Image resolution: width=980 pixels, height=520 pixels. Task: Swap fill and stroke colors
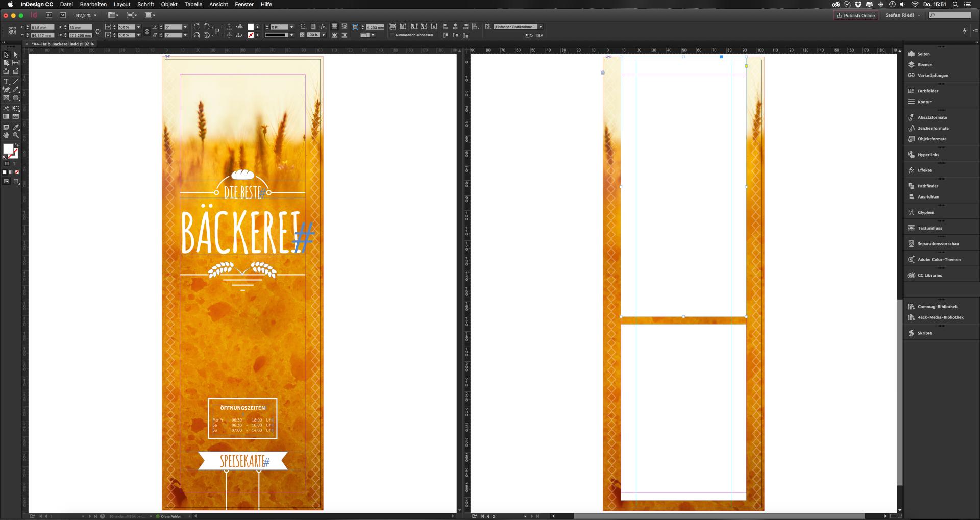(16, 145)
